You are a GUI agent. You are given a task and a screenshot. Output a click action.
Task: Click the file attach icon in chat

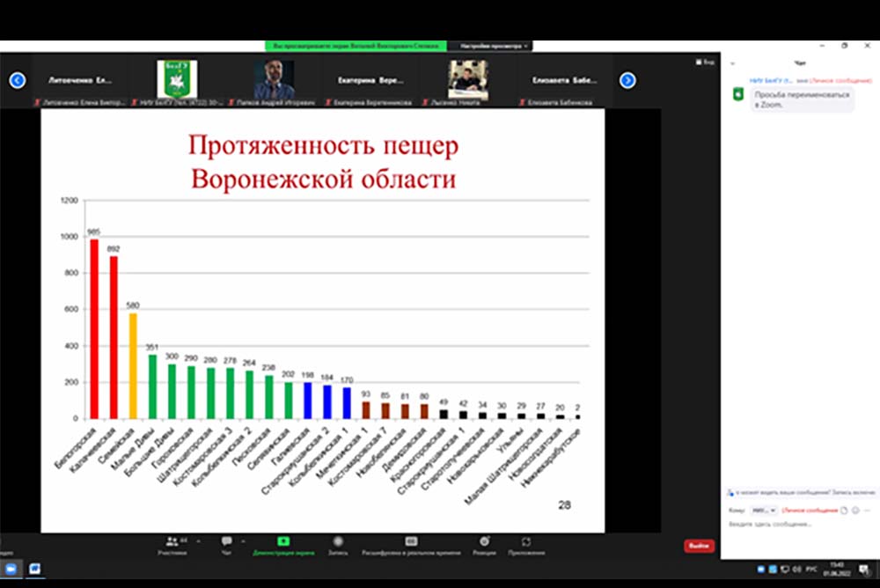(844, 511)
